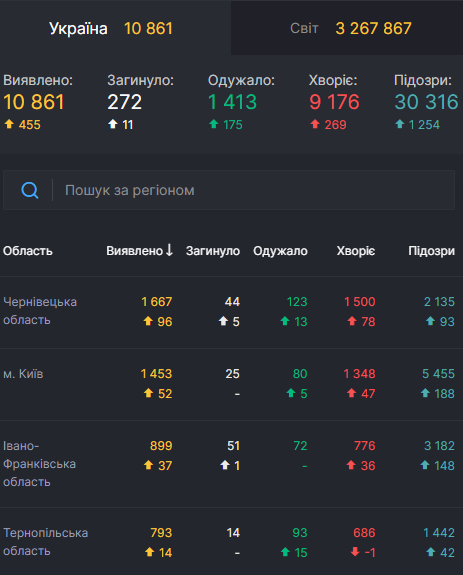This screenshot has height=575, width=463.
Task: Sort table by Одужало column
Action: [x=280, y=251]
